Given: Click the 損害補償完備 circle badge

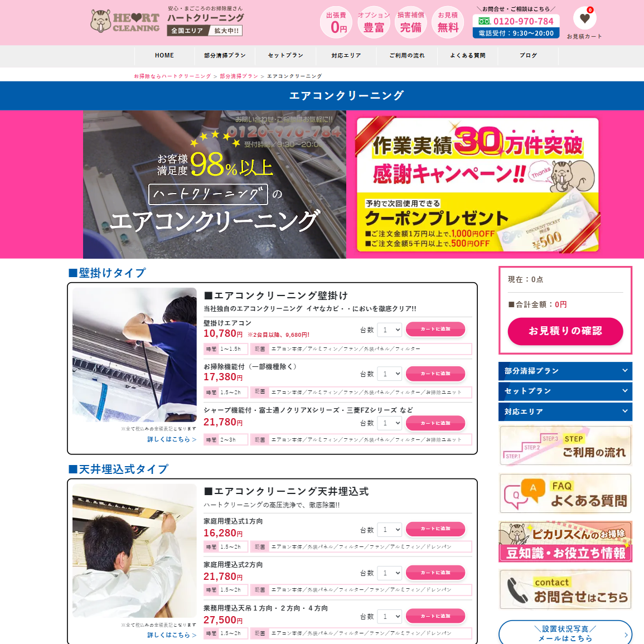Looking at the screenshot, I should pyautogui.click(x=411, y=23).
